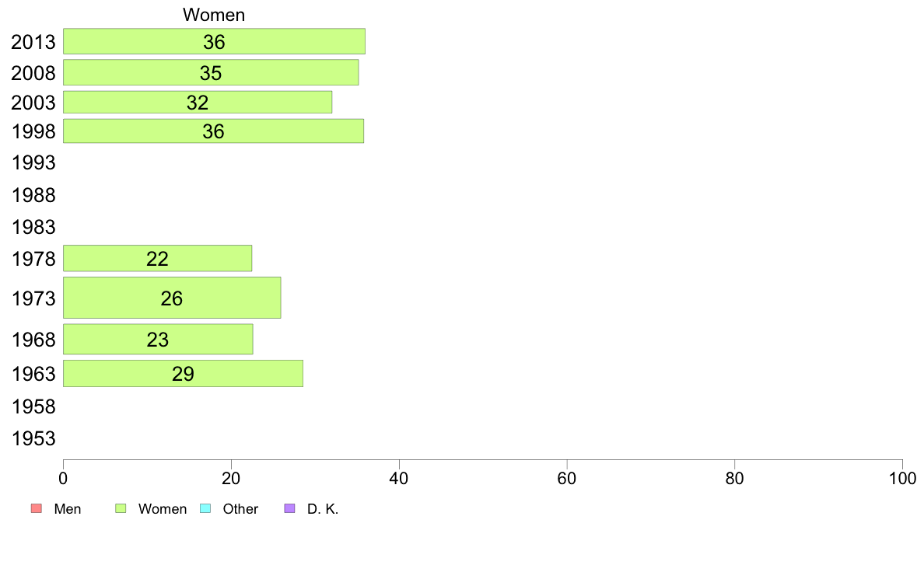Select the 2008 bar showing 35
Viewport: 924px width, 572px height.
211,72
